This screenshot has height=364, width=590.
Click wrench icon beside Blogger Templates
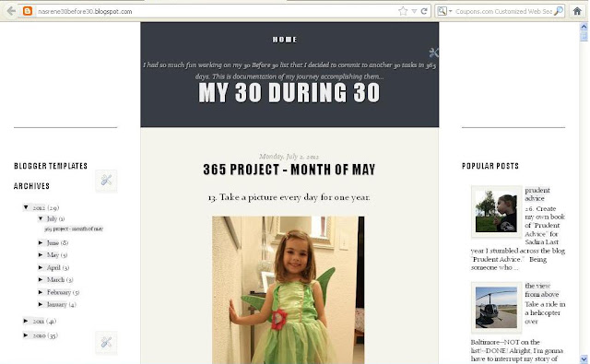[x=106, y=181]
